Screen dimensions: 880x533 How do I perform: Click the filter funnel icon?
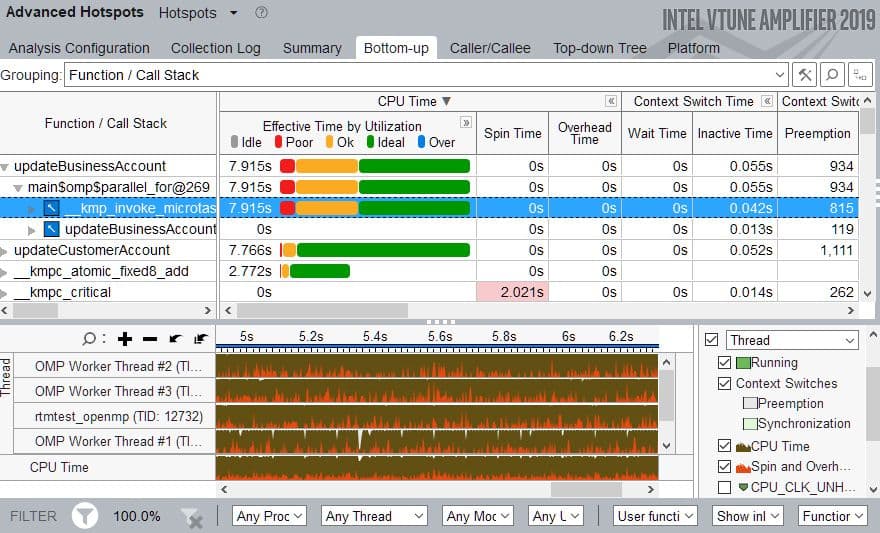click(87, 516)
